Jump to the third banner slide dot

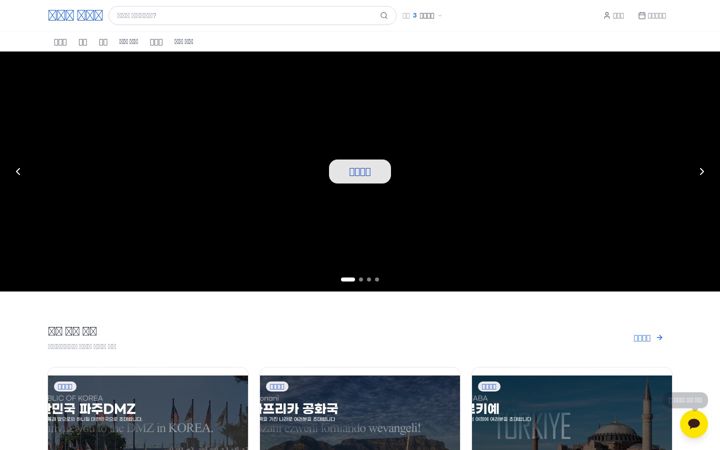[x=369, y=279]
